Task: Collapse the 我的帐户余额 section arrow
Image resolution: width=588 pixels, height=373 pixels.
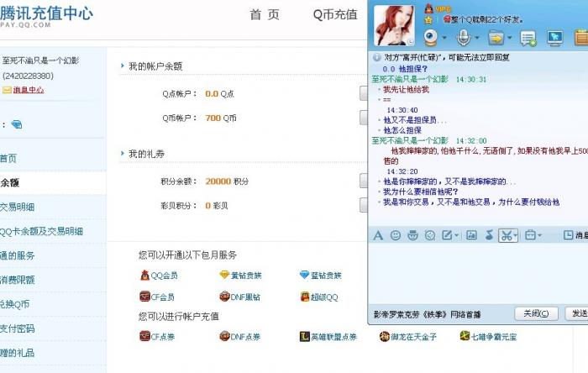Action: (x=123, y=66)
